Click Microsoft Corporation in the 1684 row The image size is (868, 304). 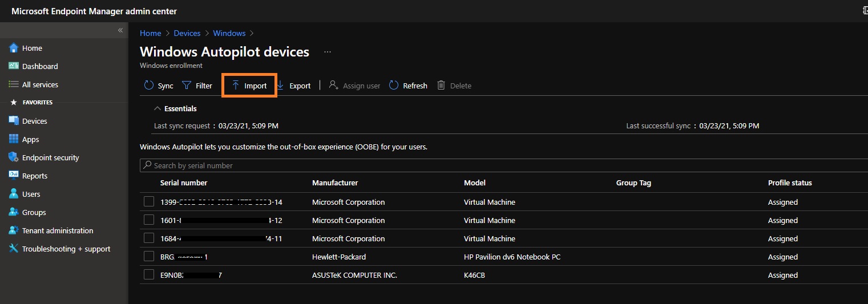349,239
